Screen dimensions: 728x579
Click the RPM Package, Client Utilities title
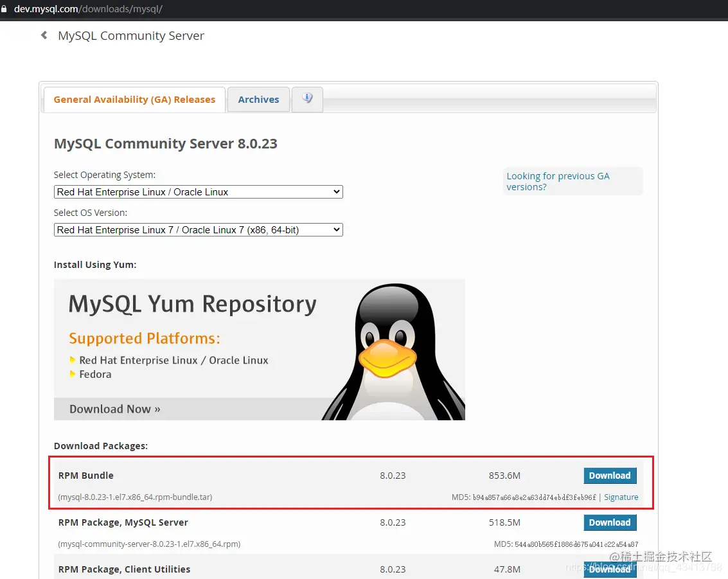coord(124,569)
